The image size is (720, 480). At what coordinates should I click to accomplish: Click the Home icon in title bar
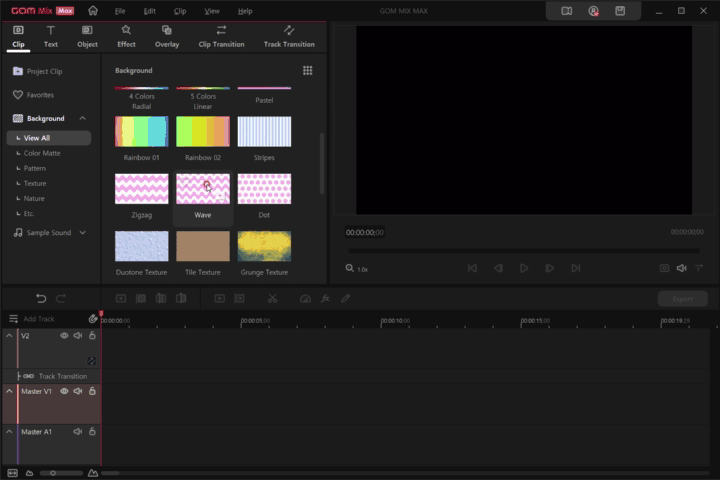pyautogui.click(x=93, y=11)
